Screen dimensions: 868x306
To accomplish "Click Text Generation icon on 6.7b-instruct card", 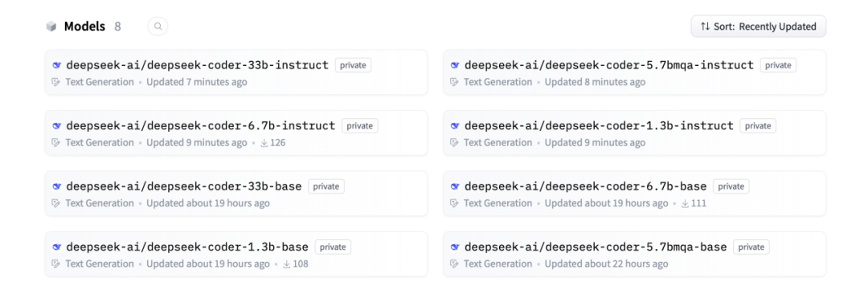I will (x=56, y=143).
